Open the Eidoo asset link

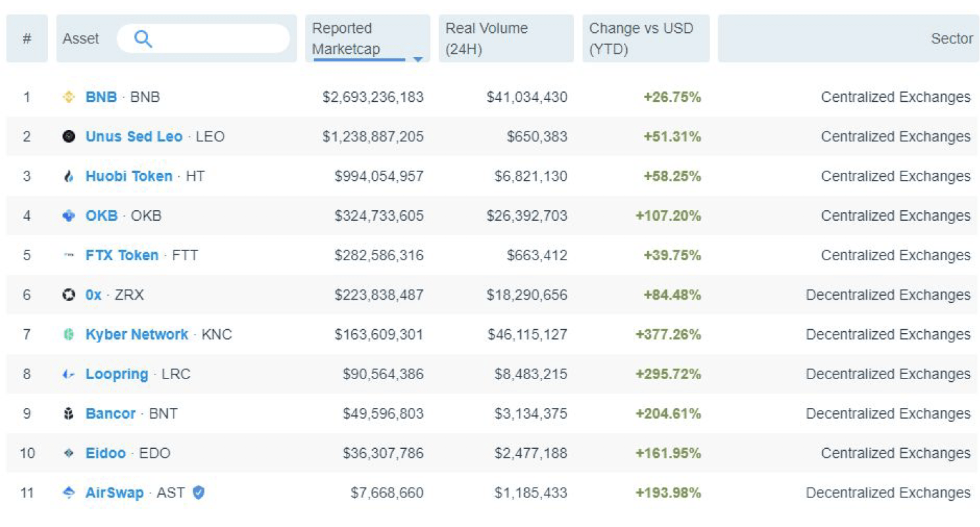click(105, 453)
